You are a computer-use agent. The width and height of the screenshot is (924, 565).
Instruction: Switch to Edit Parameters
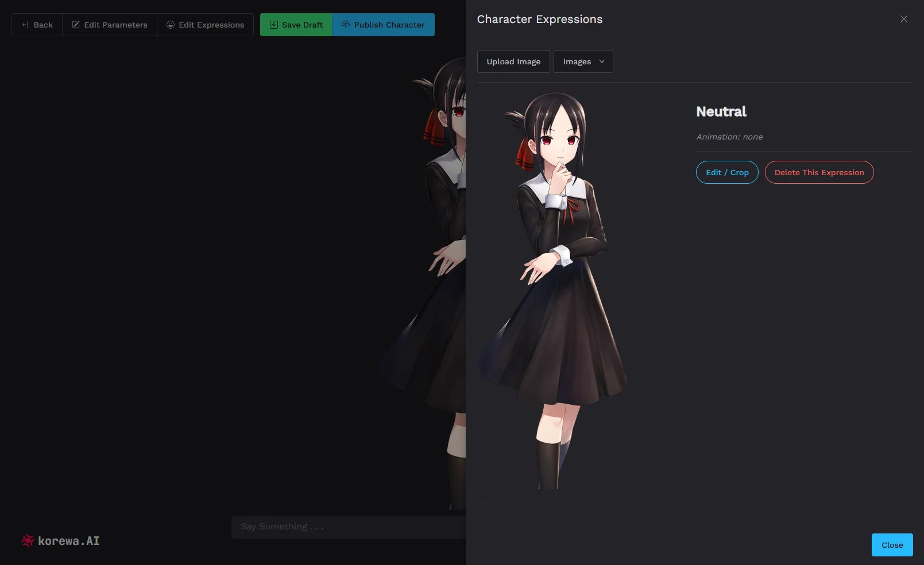click(109, 25)
